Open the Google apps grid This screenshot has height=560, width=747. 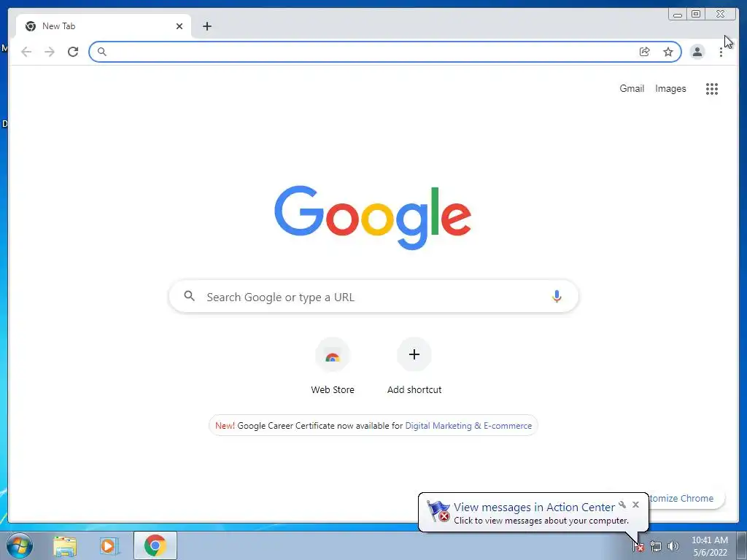pos(712,88)
